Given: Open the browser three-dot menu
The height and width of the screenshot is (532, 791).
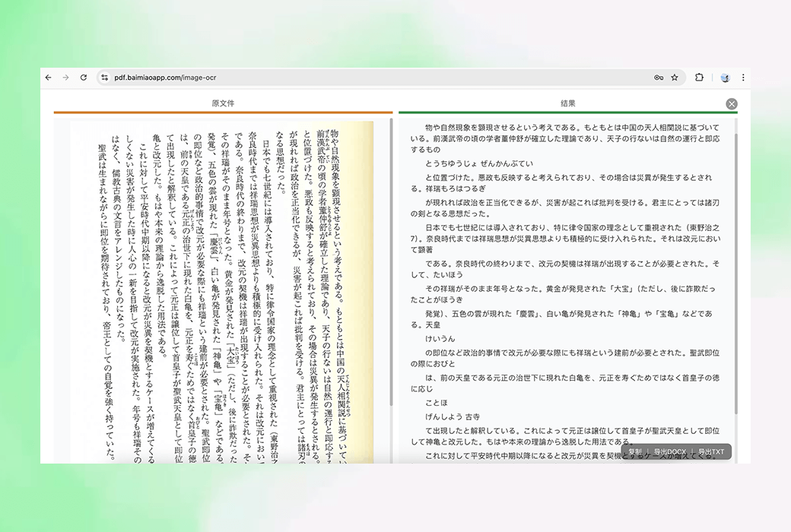Looking at the screenshot, I should tap(743, 78).
